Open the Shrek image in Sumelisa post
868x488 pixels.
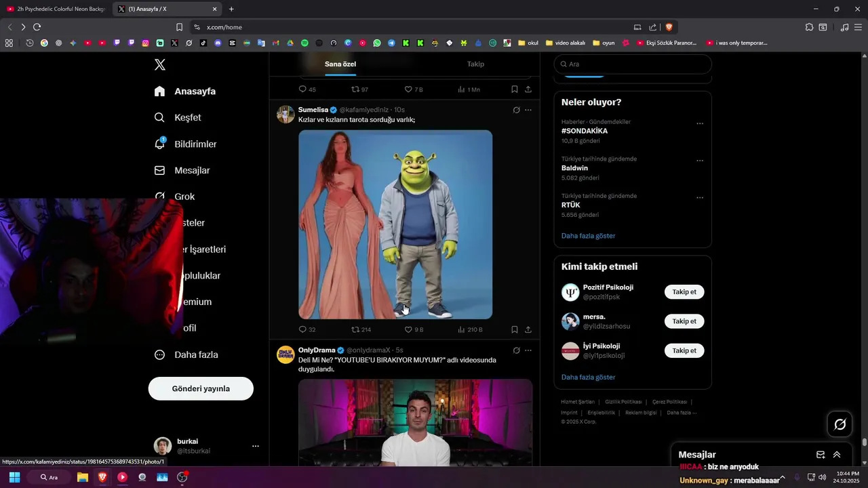click(x=395, y=224)
